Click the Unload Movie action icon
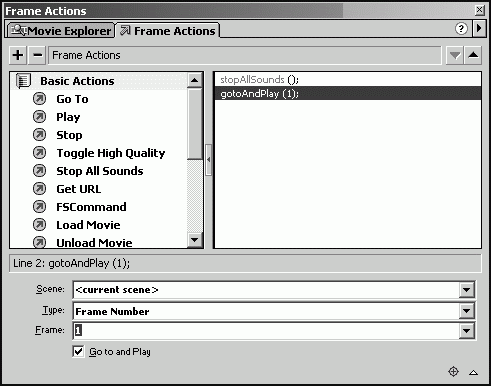Screen dimensions: 491x386 tap(39, 242)
